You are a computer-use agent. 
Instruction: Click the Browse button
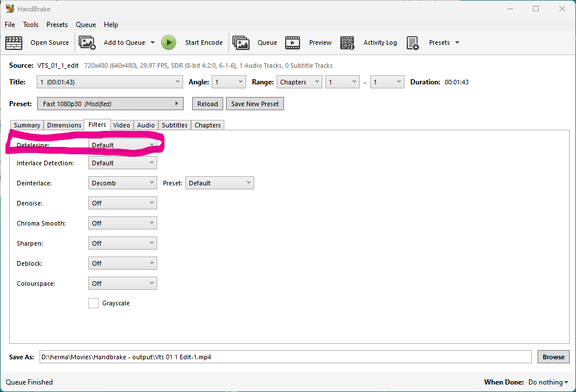click(554, 357)
